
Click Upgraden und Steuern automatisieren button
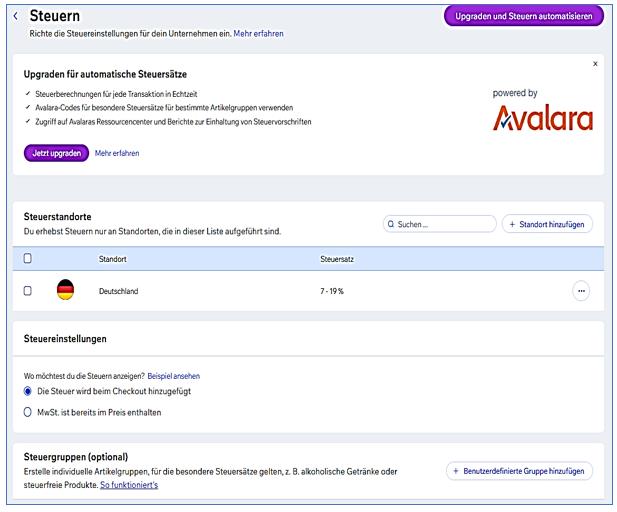click(523, 15)
